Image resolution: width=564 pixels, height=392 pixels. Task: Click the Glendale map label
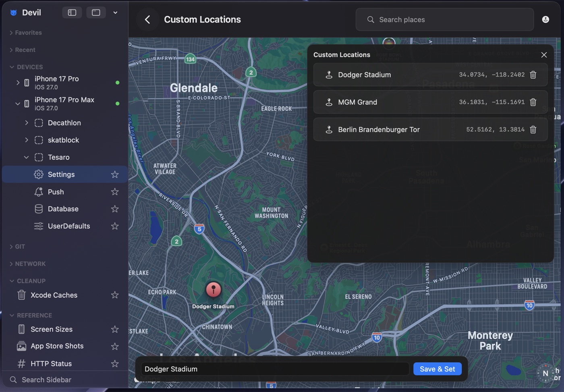(x=194, y=88)
